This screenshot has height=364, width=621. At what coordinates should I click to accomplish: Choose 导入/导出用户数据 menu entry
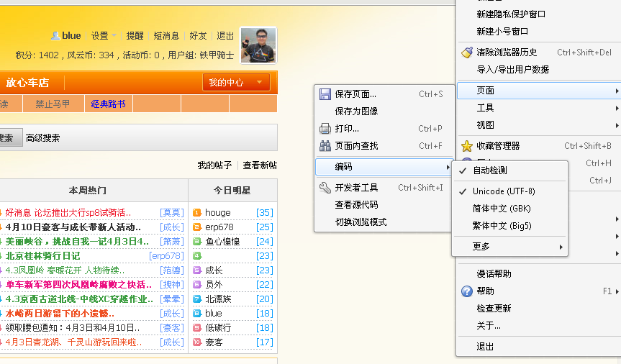click(x=539, y=70)
